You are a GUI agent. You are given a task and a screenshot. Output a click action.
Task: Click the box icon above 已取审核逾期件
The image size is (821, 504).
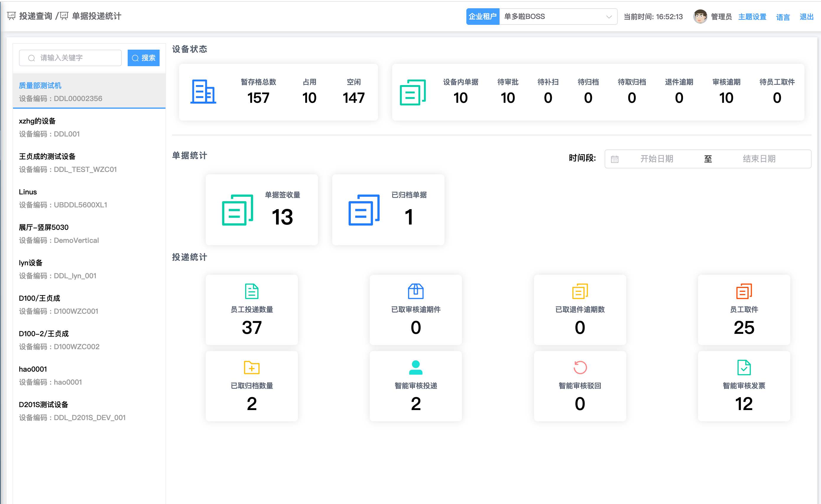click(x=416, y=291)
